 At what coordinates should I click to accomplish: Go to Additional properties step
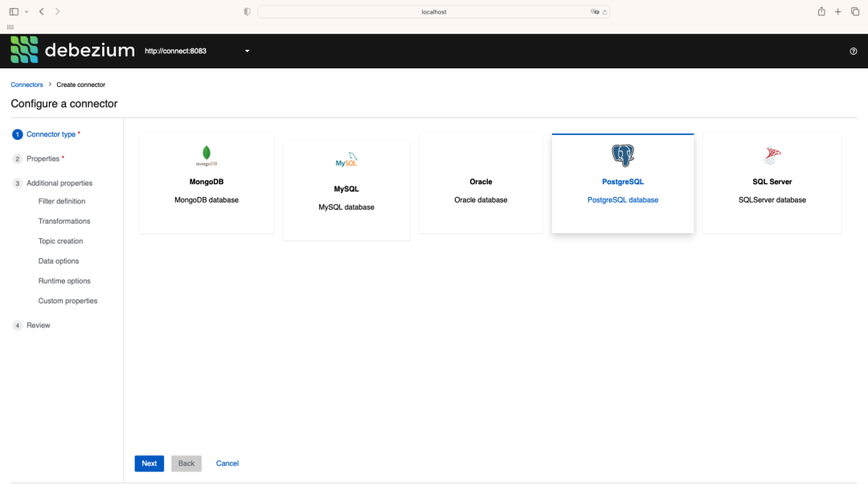[x=59, y=183]
